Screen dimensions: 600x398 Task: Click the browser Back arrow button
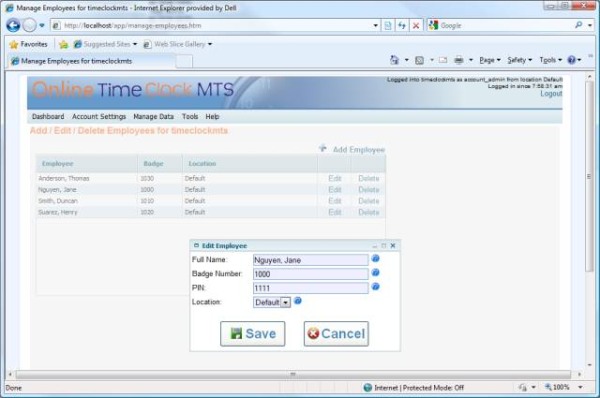pos(13,26)
